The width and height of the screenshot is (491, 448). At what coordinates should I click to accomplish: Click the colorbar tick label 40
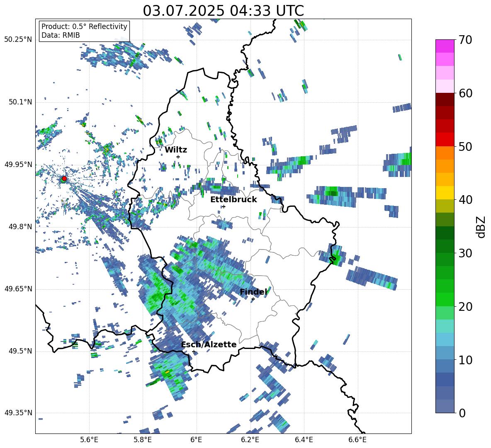pyautogui.click(x=466, y=200)
